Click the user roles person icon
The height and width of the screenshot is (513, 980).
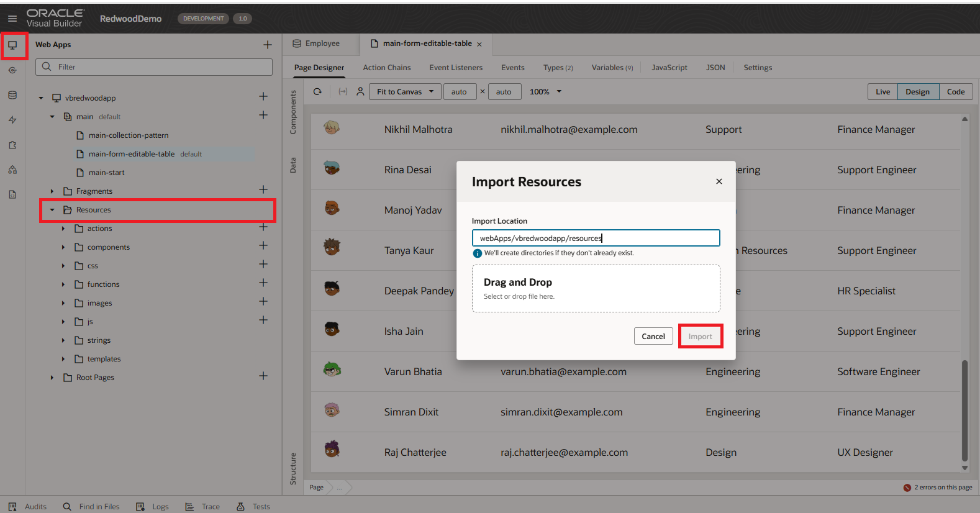[x=360, y=92]
